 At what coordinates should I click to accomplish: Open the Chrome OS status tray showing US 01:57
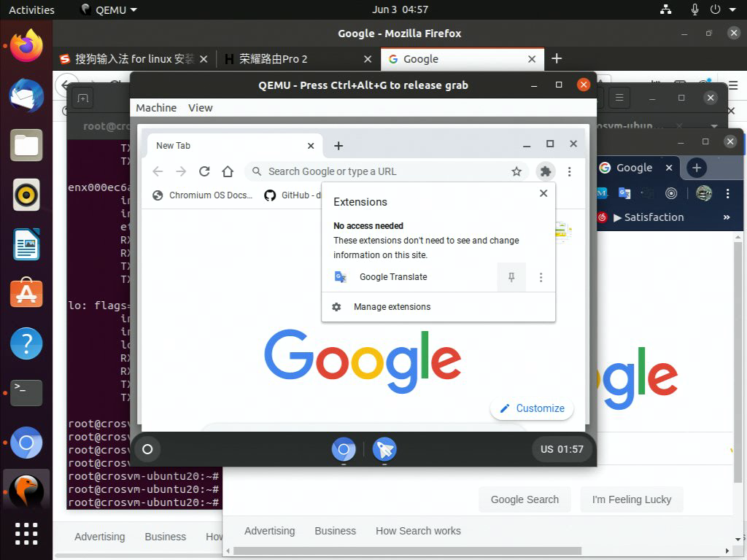tap(562, 449)
